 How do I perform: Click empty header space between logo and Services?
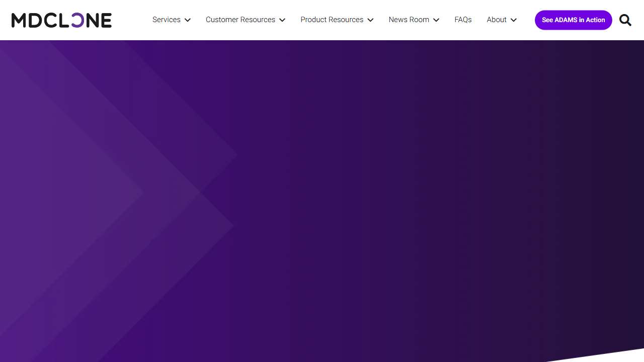[x=132, y=20]
